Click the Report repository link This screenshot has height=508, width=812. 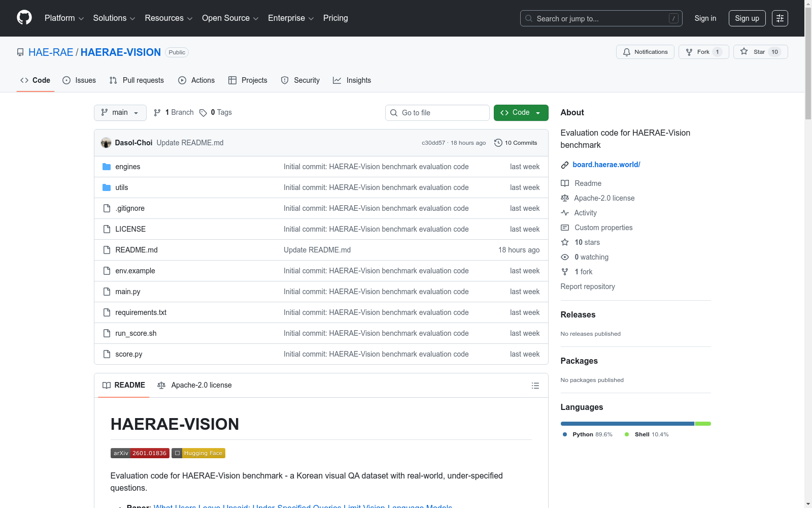point(588,287)
